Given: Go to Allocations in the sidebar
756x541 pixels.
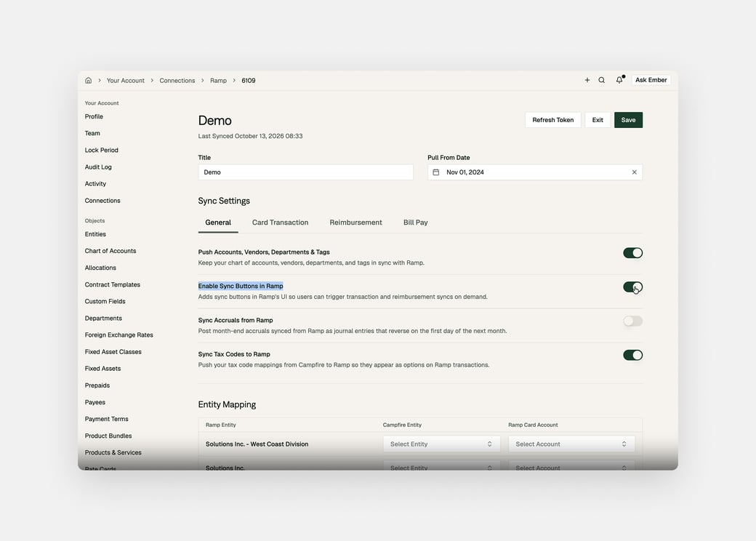Looking at the screenshot, I should point(100,268).
